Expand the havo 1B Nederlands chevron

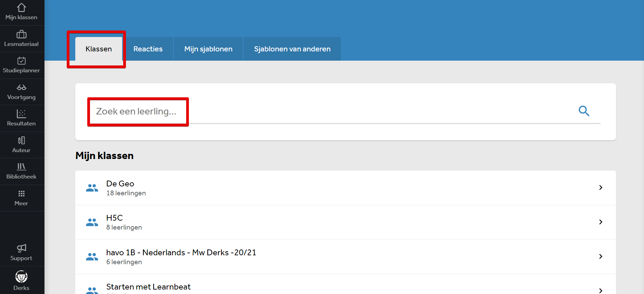(601, 256)
